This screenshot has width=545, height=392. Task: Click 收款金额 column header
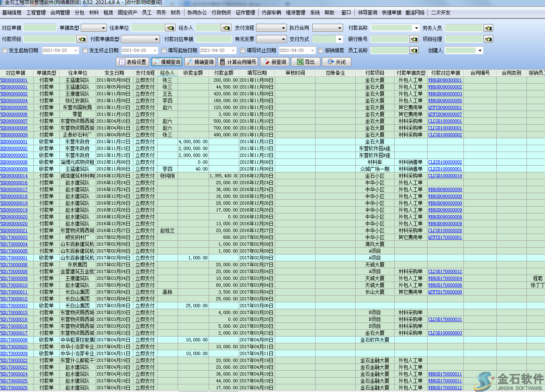tap(193, 73)
